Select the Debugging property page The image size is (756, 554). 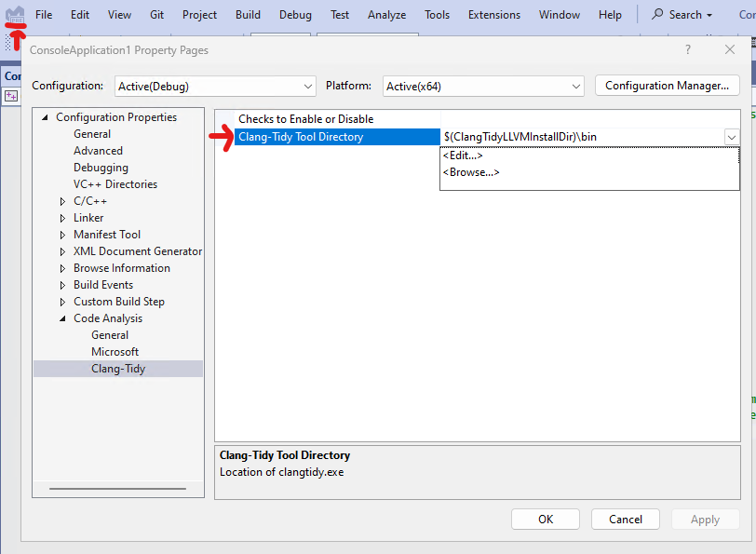pyautogui.click(x=101, y=168)
